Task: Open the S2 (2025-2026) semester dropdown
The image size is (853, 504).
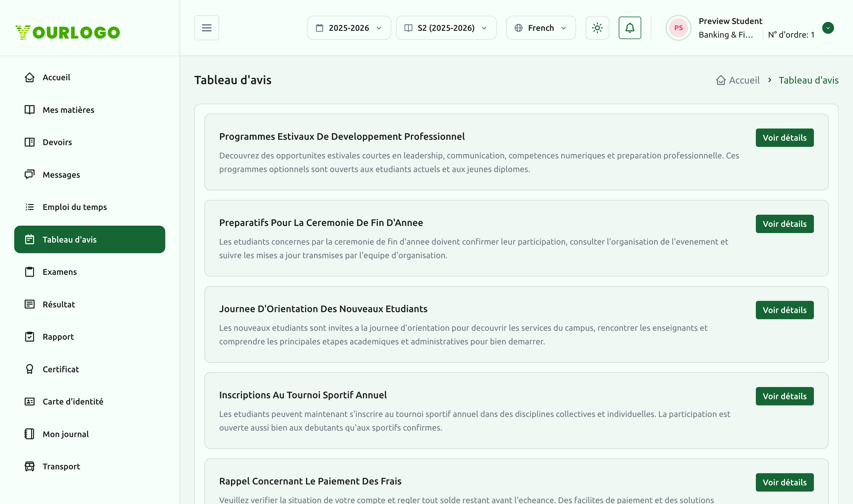Action: 446,28
